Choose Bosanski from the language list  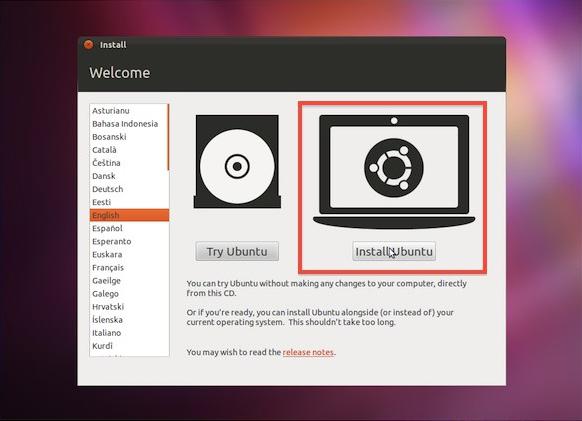[x=129, y=137]
